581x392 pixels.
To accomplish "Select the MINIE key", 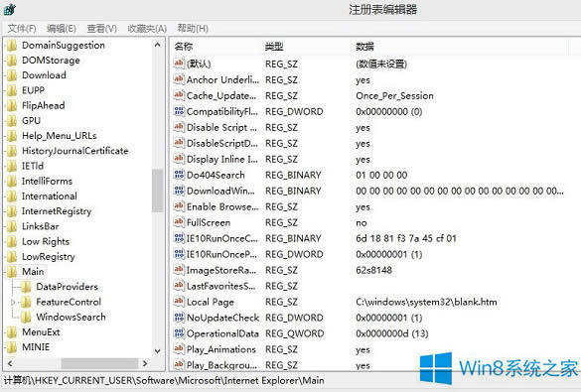I will pos(36,347).
